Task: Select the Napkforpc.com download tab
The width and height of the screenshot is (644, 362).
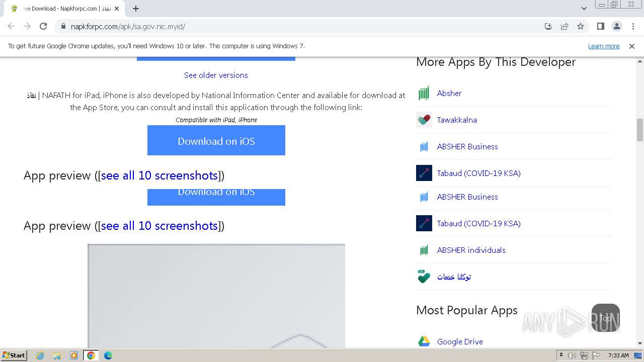Action: pos(64,9)
